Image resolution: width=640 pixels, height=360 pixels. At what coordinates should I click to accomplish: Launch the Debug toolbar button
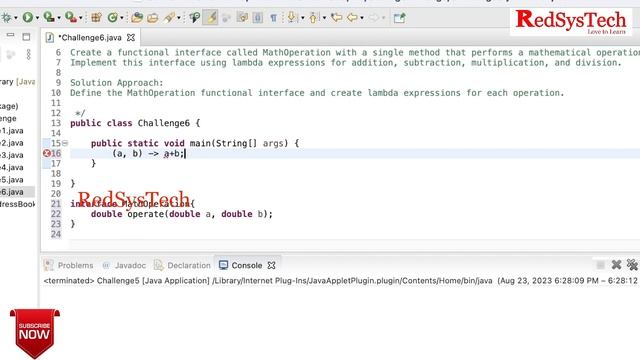[x=6, y=18]
